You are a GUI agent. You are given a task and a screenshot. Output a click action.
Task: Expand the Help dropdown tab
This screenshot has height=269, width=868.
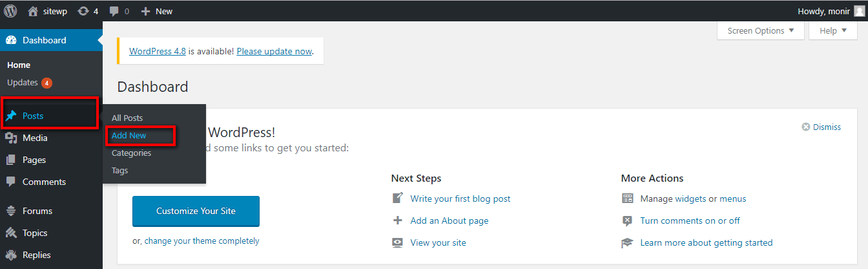833,30
